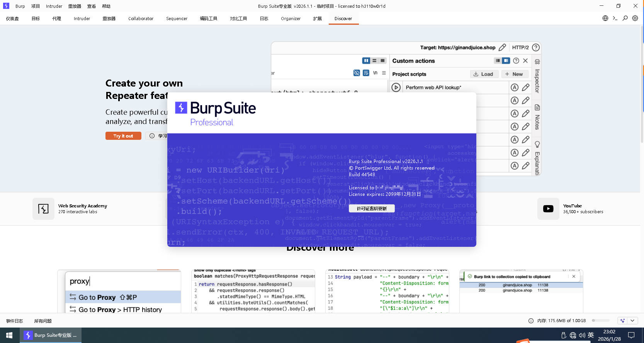Image resolution: width=644 pixels, height=343 pixels.
Task: Click the Web Security Academy icon
Action: [43, 209]
